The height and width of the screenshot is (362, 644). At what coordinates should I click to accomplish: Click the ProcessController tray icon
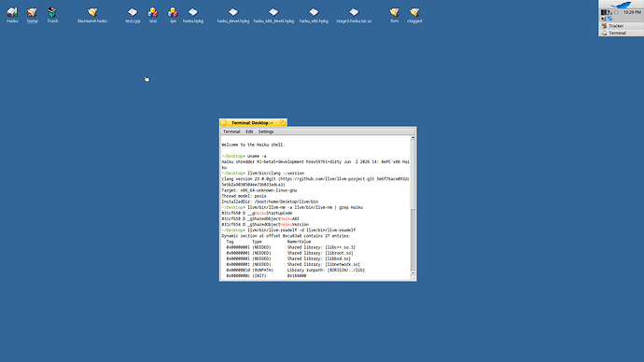(604, 12)
